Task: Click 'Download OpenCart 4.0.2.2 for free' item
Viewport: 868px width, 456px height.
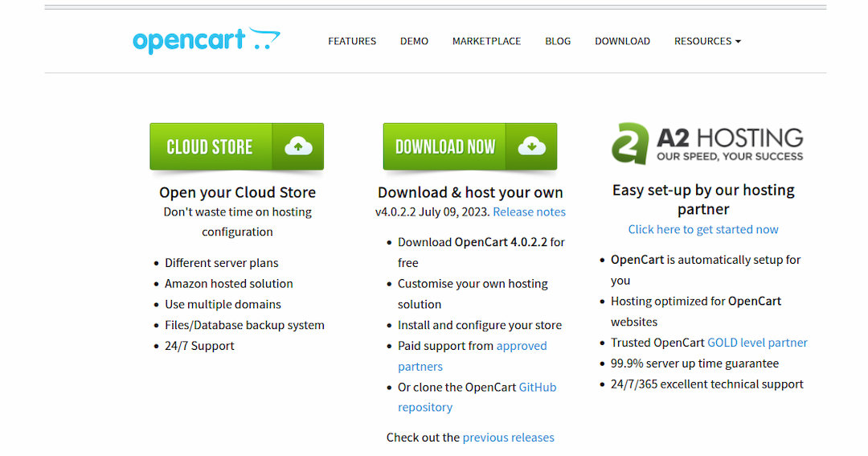Action: [x=481, y=252]
